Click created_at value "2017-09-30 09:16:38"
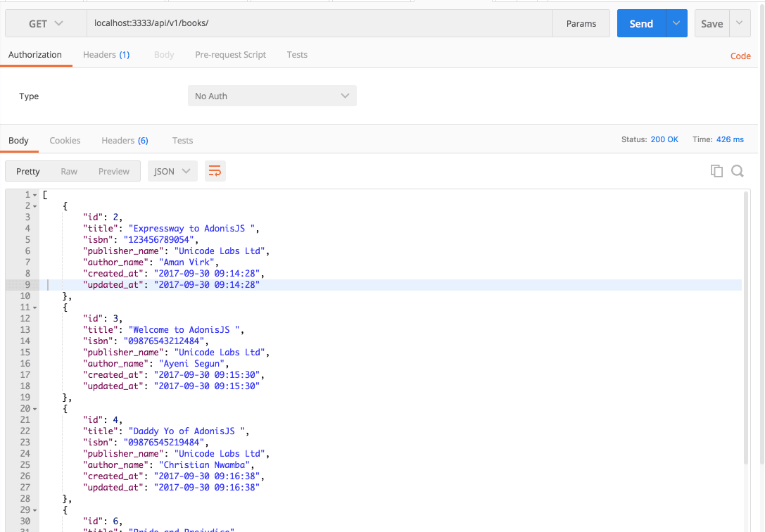The image size is (765, 532). coord(206,476)
